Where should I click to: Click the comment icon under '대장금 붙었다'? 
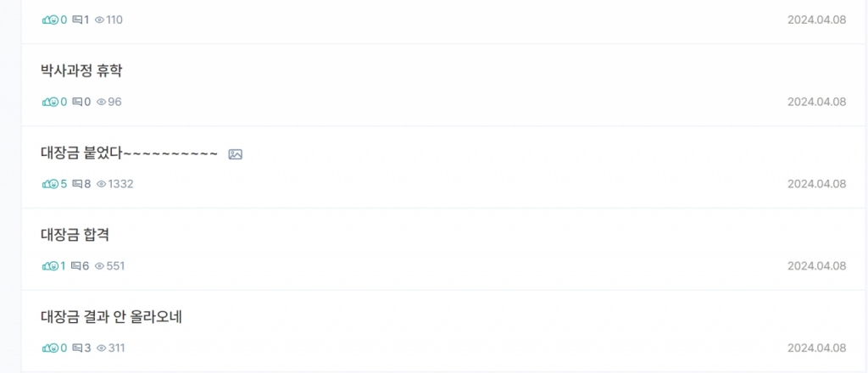point(77,185)
